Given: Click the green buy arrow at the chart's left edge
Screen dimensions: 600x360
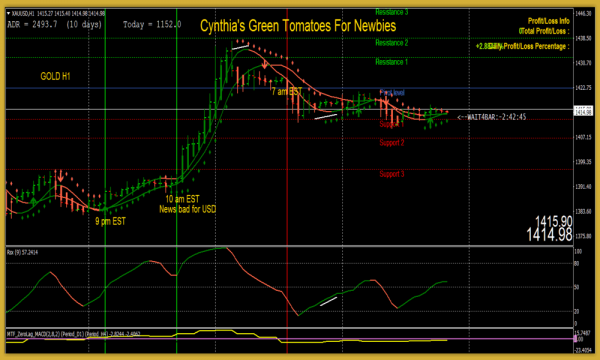Looking at the screenshot, I should [x=33, y=201].
